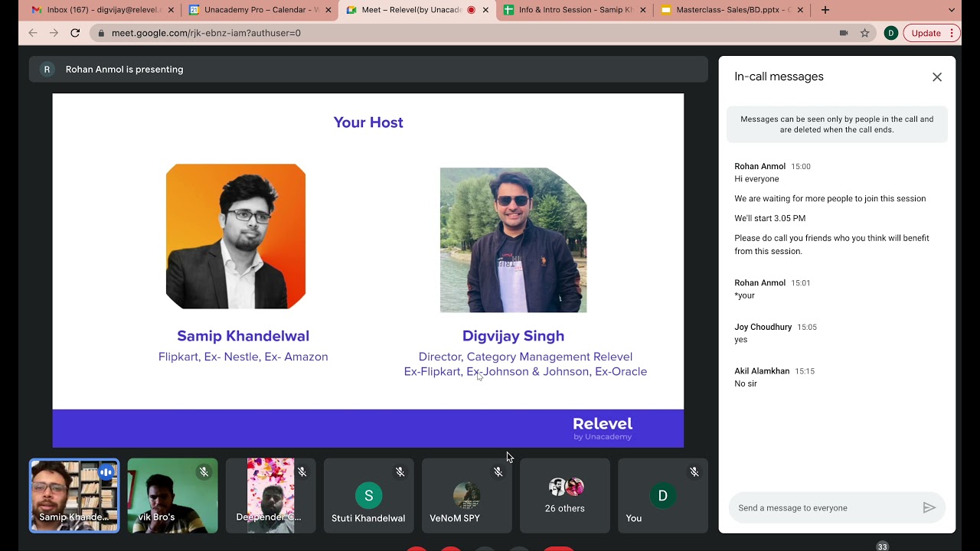The width and height of the screenshot is (980, 551).
Task: Click Digvijay Singh host photo
Action: coord(513,240)
